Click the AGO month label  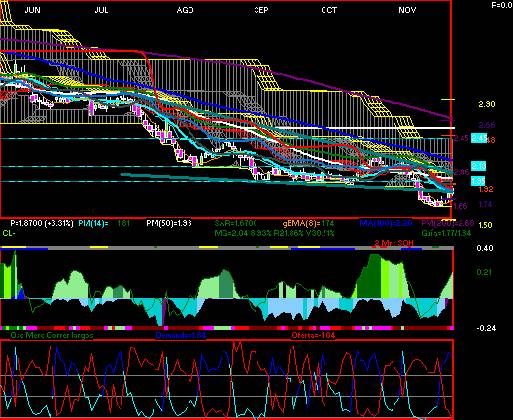(x=185, y=10)
